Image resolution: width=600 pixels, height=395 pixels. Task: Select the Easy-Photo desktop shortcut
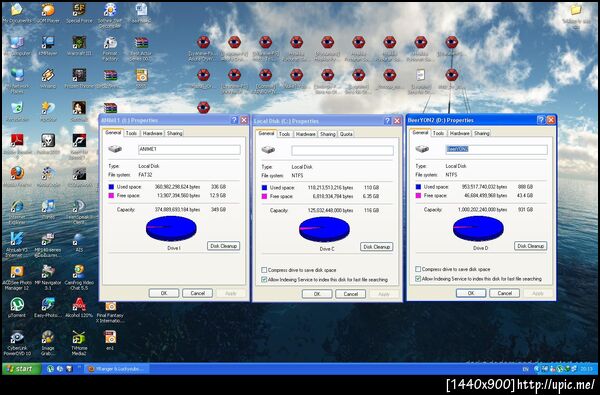click(48, 308)
